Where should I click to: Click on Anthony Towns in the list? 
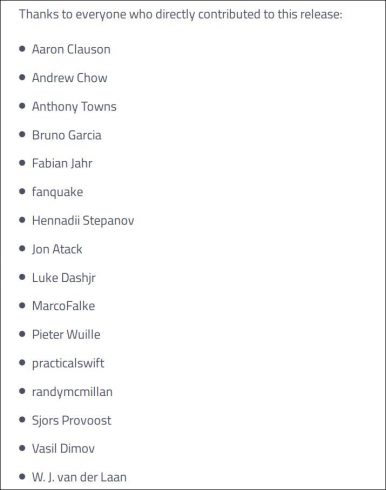pos(74,107)
